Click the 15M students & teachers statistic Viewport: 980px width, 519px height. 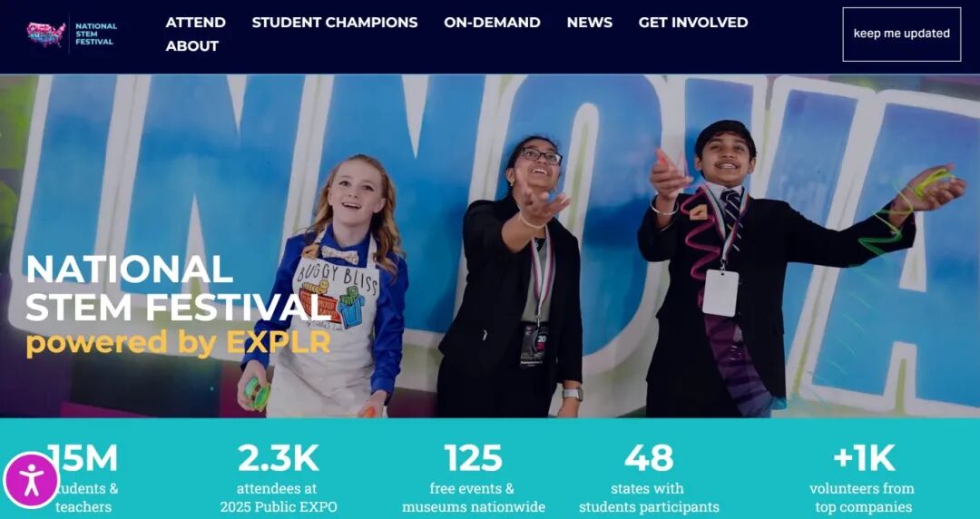click(83, 480)
